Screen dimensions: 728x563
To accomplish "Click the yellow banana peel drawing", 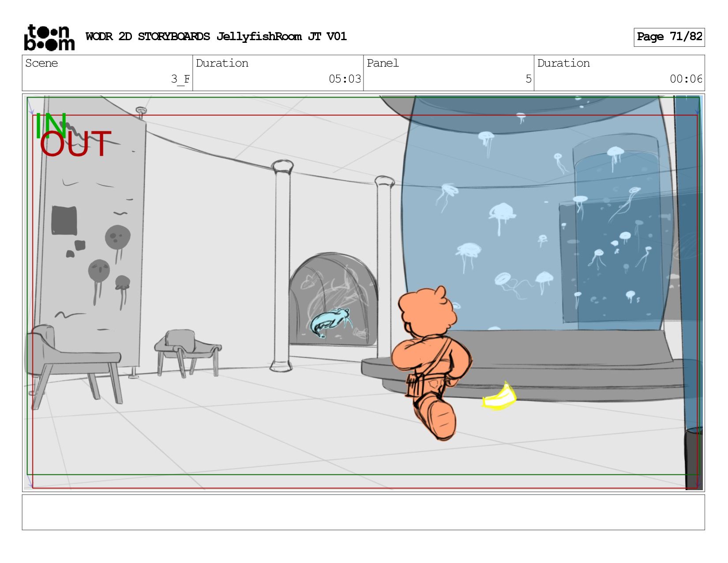I will pyautogui.click(x=499, y=397).
